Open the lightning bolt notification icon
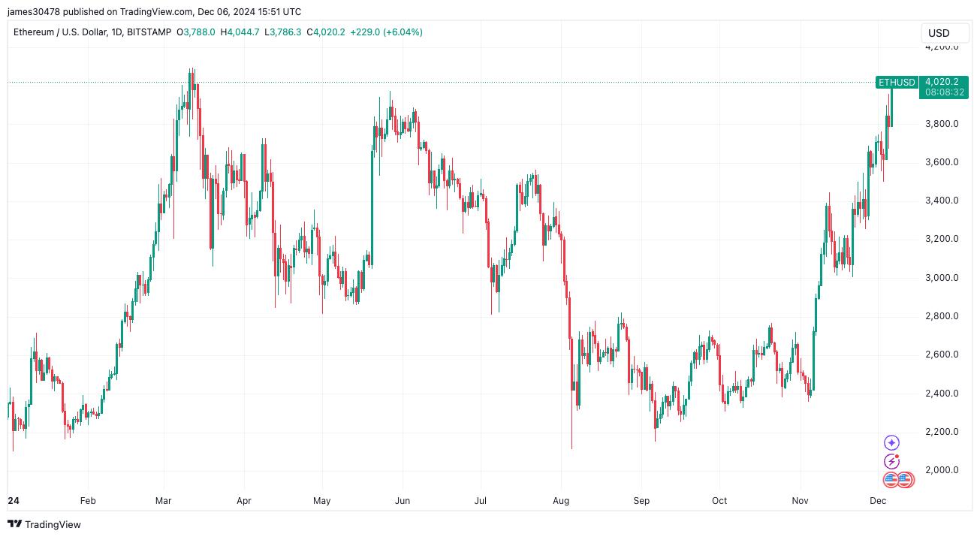980x537 pixels. (891, 461)
